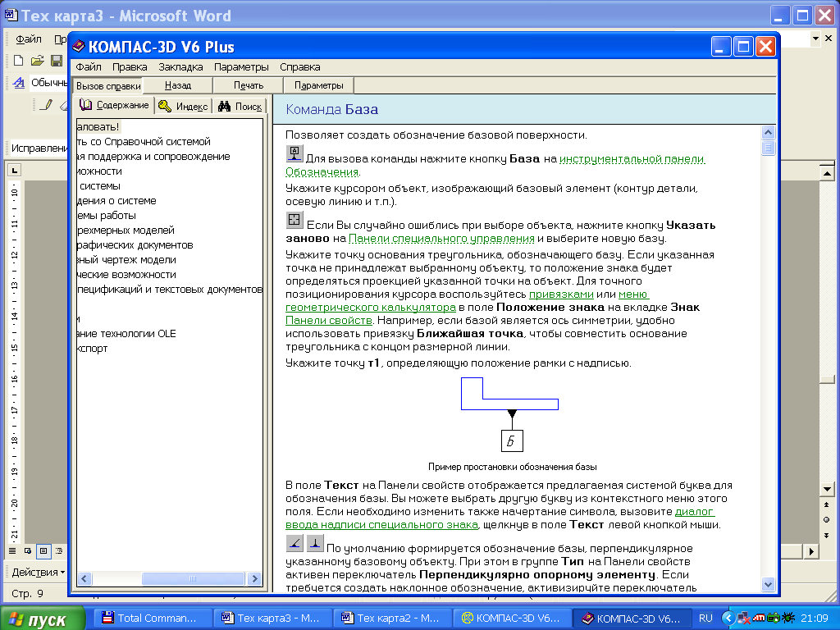The width and height of the screenshot is (840, 630).
Task: Switch to Normal view in Word
Action: click(x=11, y=550)
